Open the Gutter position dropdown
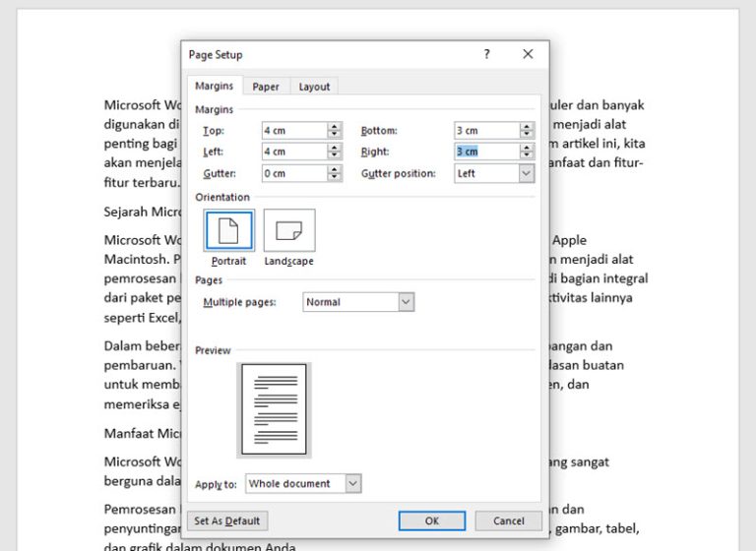Image resolution: width=756 pixels, height=551 pixels. (x=527, y=173)
